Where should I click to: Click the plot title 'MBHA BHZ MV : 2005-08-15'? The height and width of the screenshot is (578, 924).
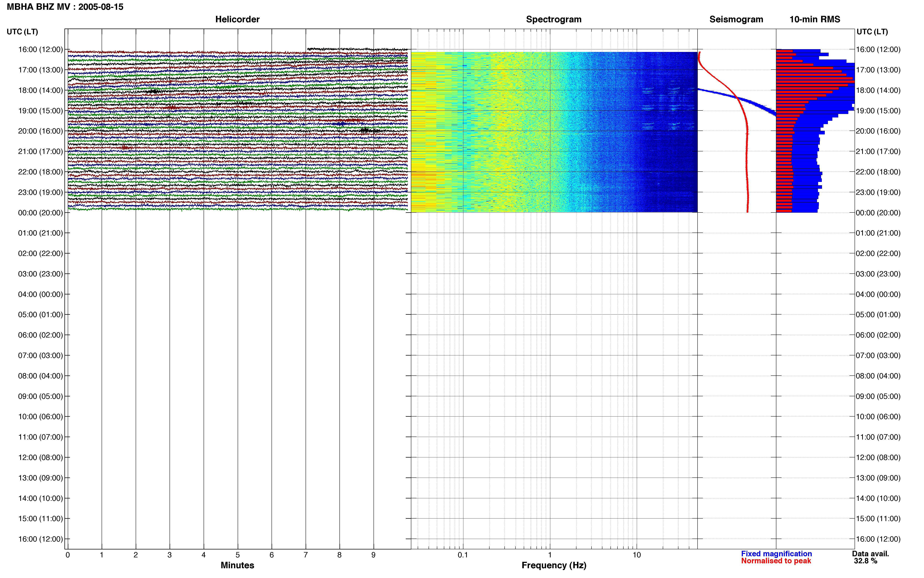pos(65,7)
